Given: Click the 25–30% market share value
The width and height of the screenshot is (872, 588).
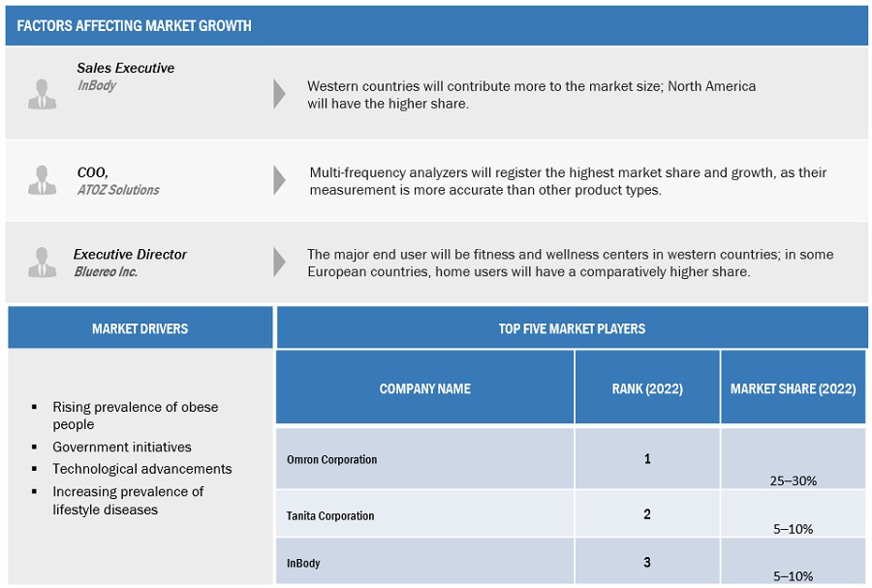Looking at the screenshot, I should pos(793,480).
